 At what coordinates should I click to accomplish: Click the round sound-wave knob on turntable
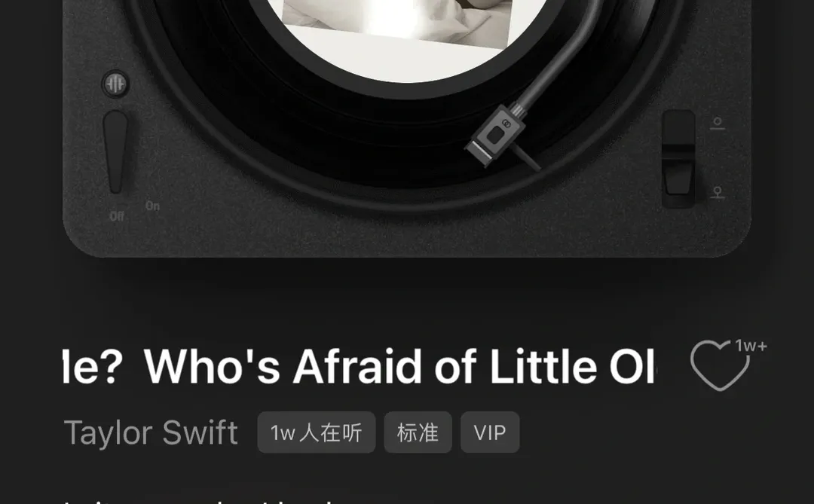[115, 84]
